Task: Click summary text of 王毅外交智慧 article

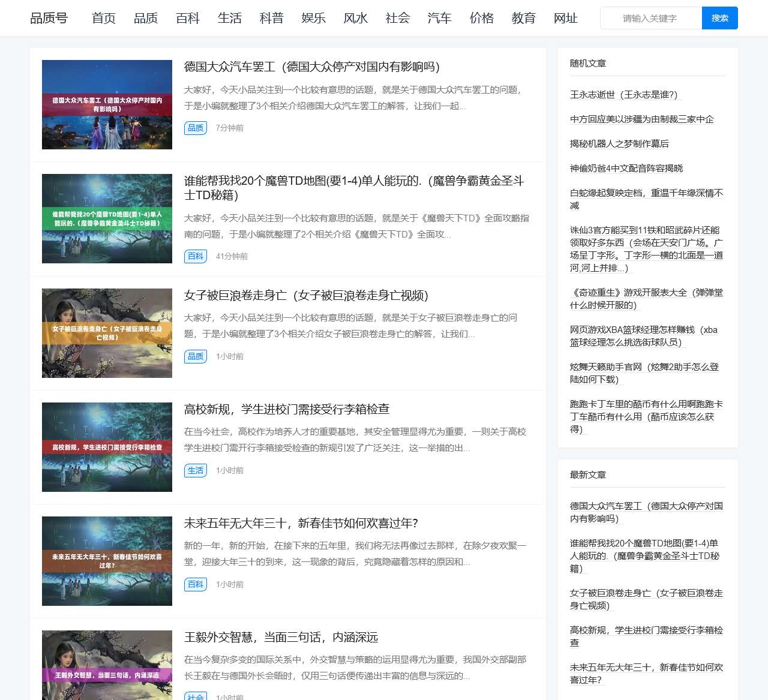Action: tap(355, 668)
